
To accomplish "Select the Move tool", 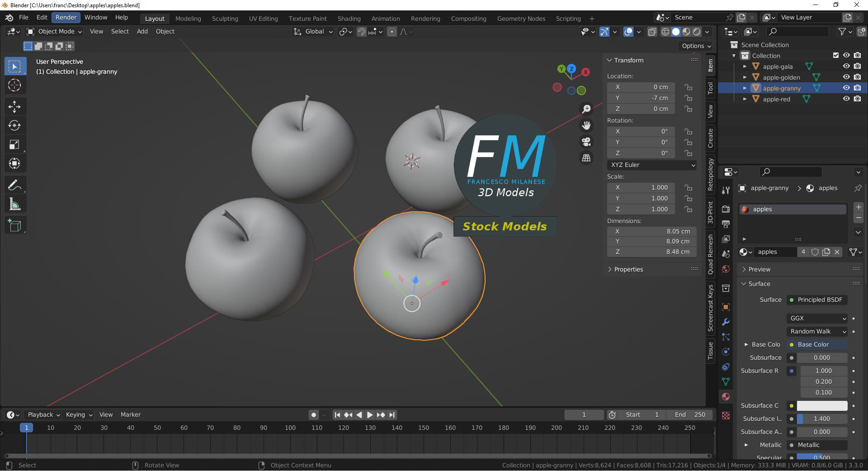I will pyautogui.click(x=15, y=107).
